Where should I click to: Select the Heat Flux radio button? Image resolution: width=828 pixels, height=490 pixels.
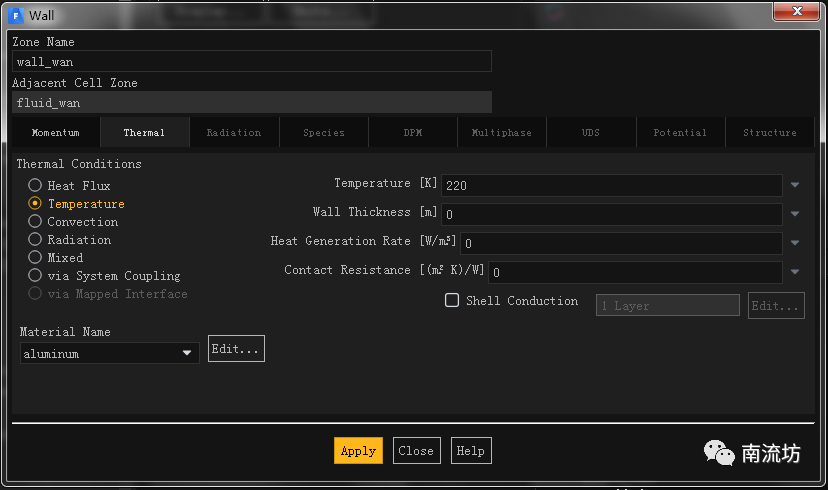pyautogui.click(x=35, y=186)
